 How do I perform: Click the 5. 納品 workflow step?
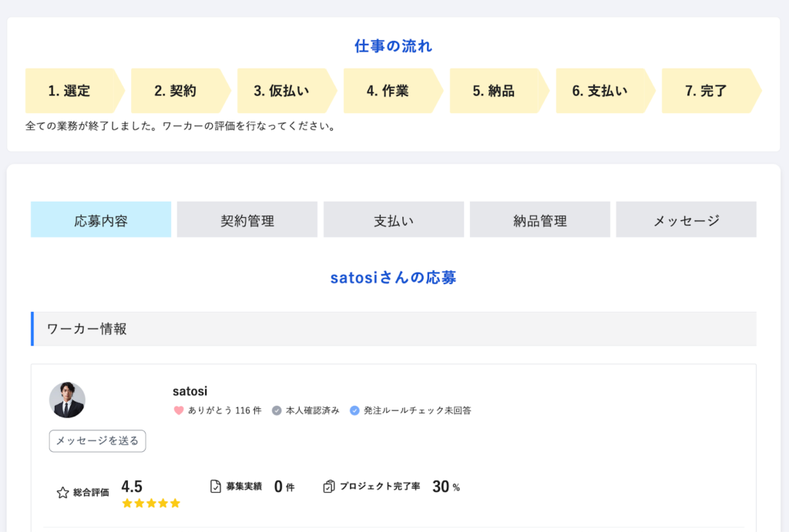494,91
